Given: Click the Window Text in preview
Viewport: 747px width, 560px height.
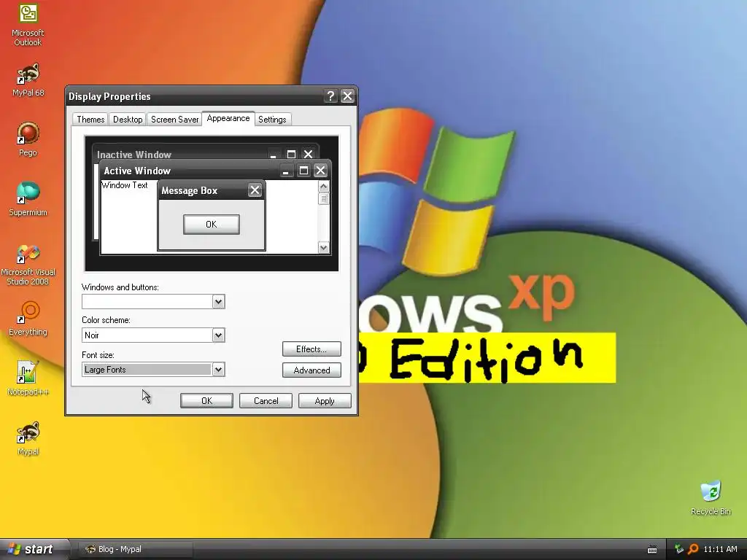Looking at the screenshot, I should coord(125,185).
